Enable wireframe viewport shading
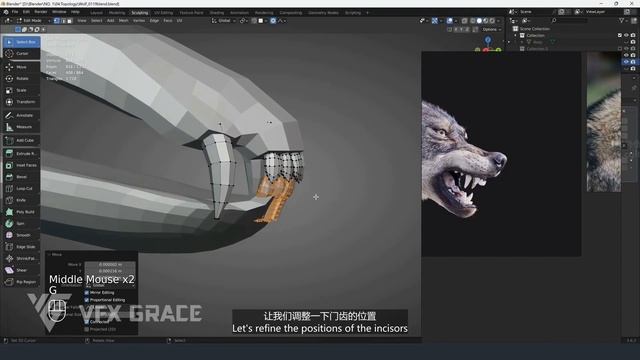Image resolution: width=640 pixels, height=360 pixels. click(473, 20)
